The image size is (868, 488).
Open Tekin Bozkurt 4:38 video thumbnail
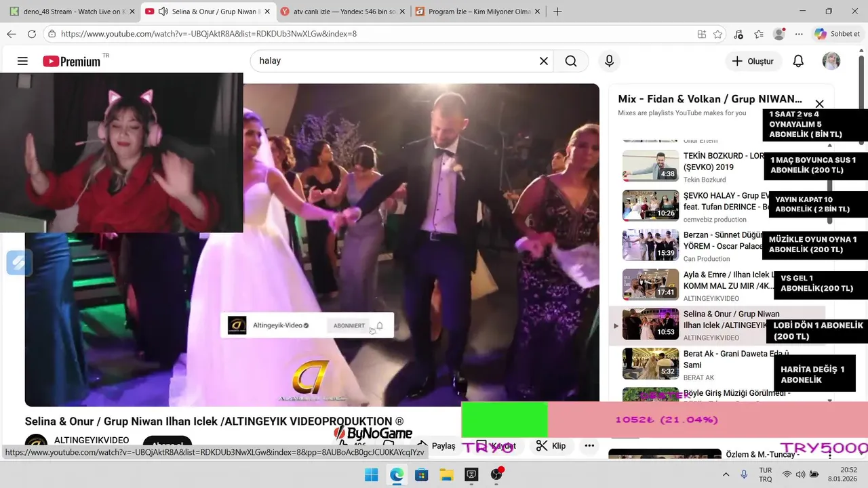click(x=650, y=165)
